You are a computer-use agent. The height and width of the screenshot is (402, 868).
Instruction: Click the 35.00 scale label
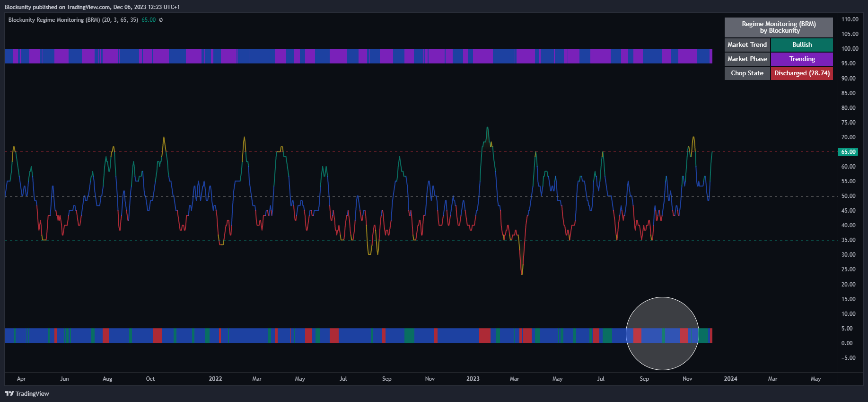point(849,240)
